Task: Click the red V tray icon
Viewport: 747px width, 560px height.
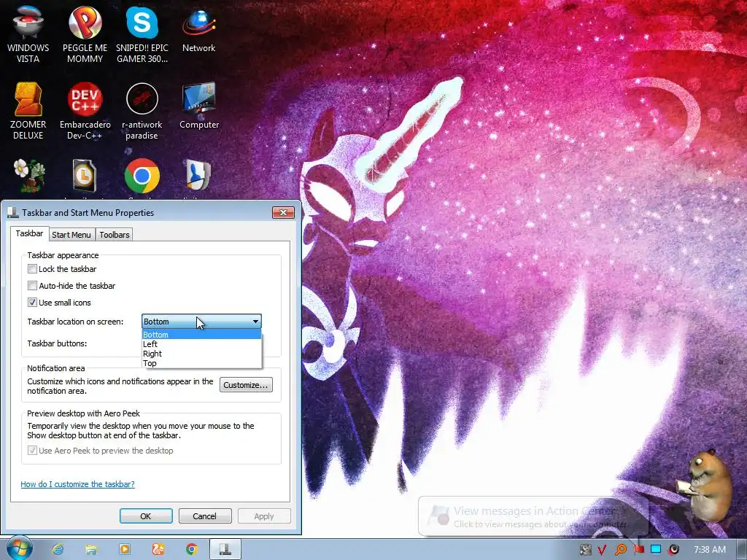Action: click(x=602, y=550)
